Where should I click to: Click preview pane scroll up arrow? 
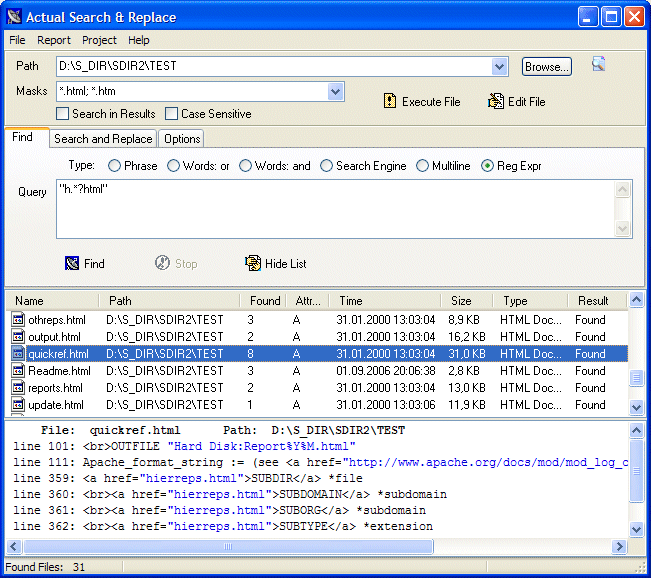click(636, 430)
